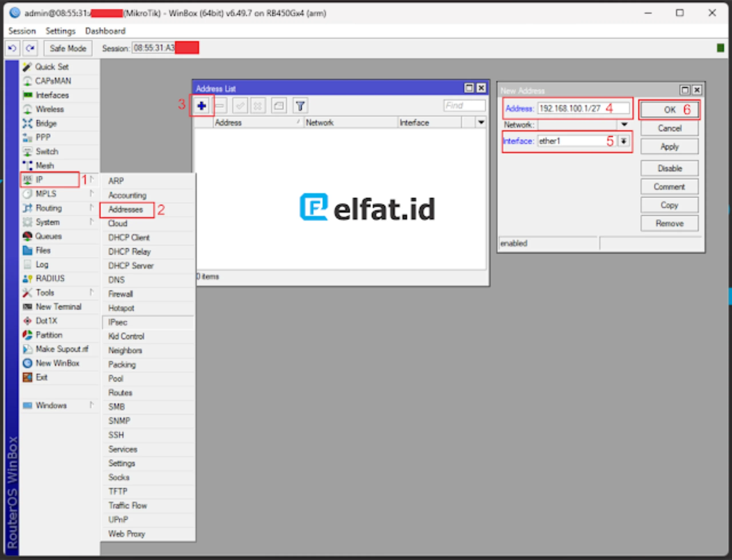
Task: Sort by Interface column header
Action: tap(430, 123)
